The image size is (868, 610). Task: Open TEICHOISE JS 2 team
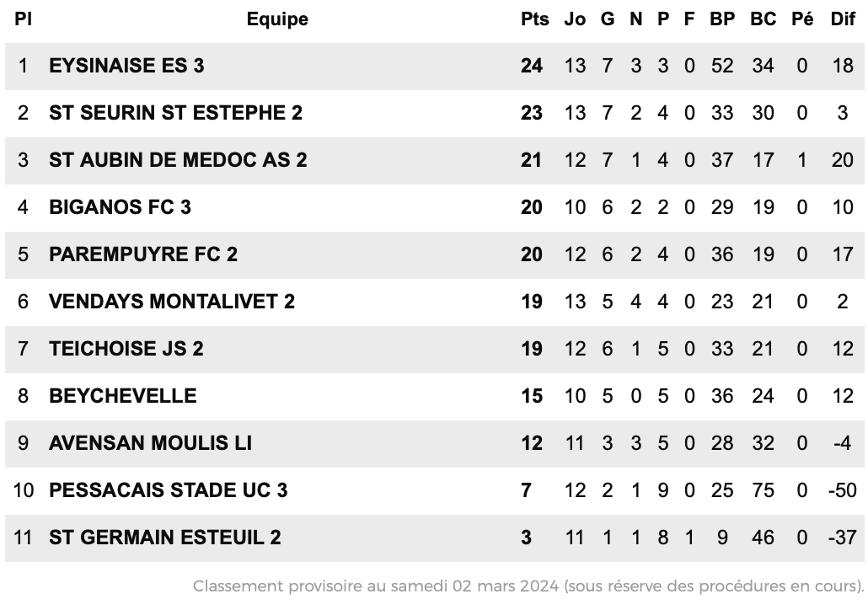126,349
